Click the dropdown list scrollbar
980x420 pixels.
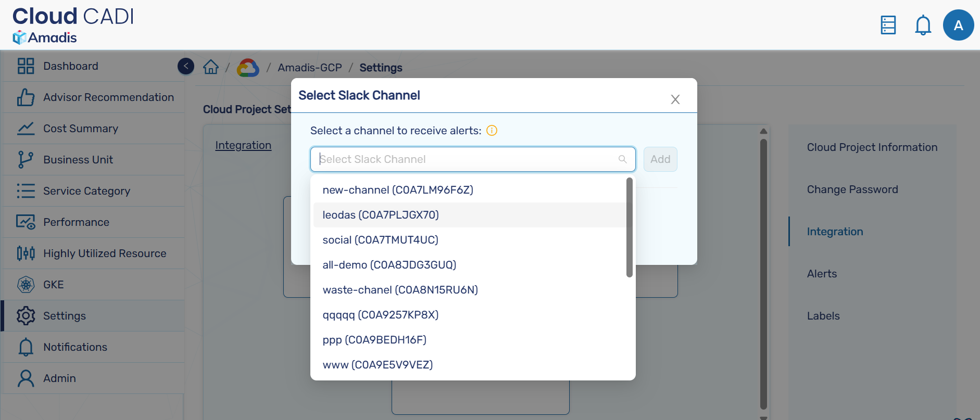click(629, 227)
